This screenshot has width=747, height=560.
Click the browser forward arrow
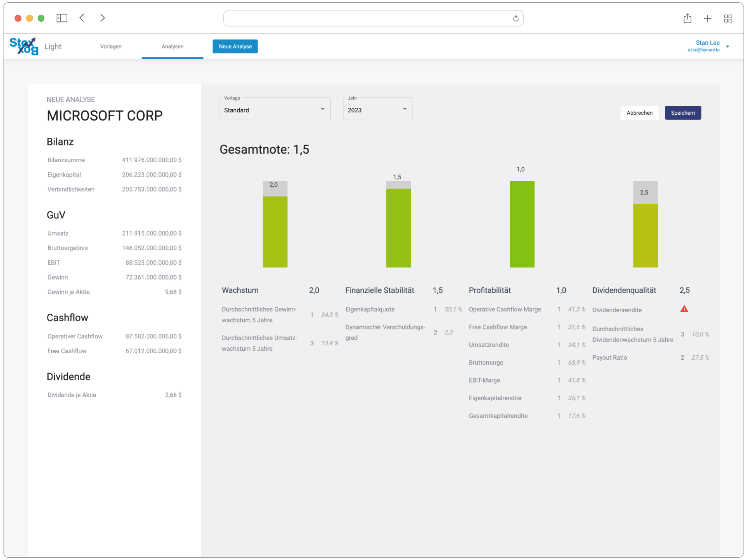pyautogui.click(x=102, y=18)
